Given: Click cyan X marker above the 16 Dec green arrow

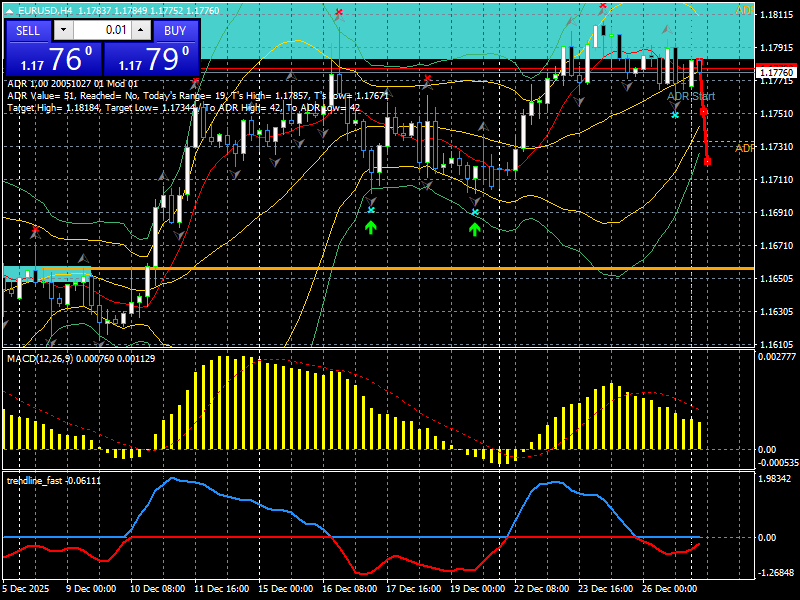Looking at the screenshot, I should (x=371, y=210).
